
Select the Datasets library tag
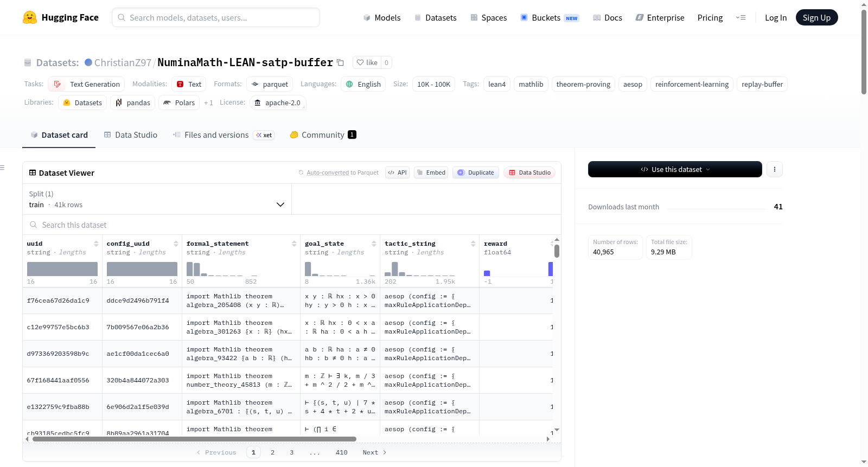(x=82, y=103)
